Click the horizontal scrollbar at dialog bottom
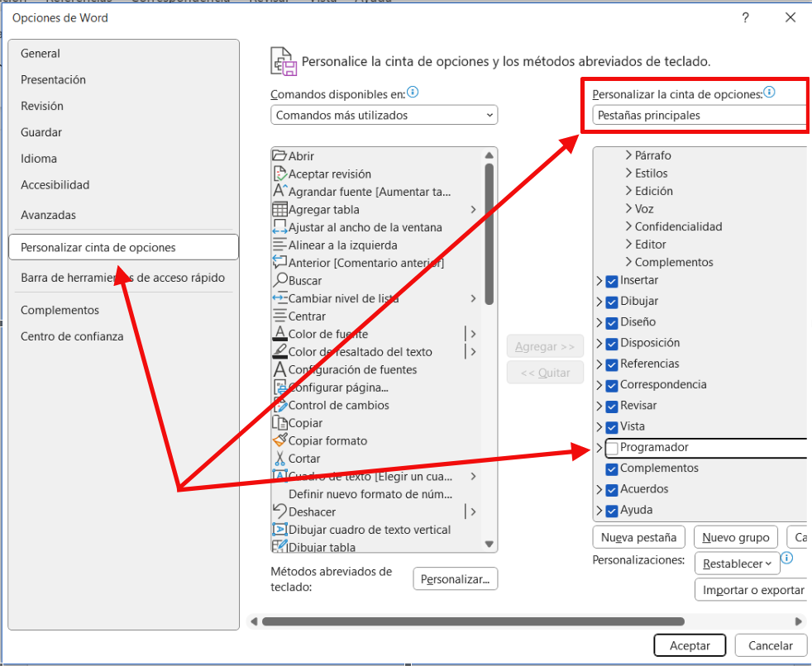This screenshot has width=812, height=666. pyautogui.click(x=473, y=621)
